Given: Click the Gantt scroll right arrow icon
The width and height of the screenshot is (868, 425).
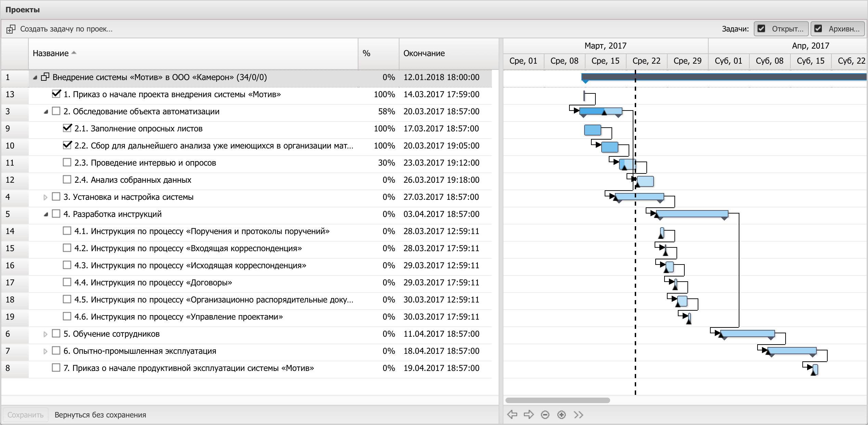Looking at the screenshot, I should tap(529, 414).
